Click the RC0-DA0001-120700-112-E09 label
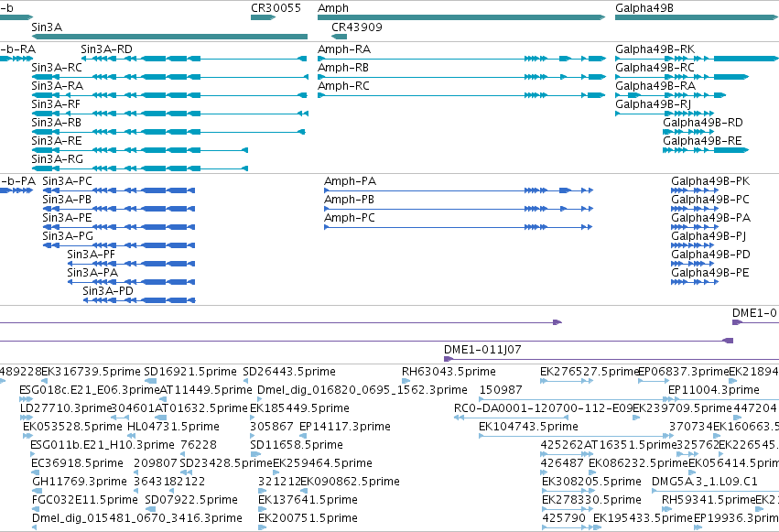Image resolution: width=779 pixels, height=532 pixels. (x=543, y=408)
